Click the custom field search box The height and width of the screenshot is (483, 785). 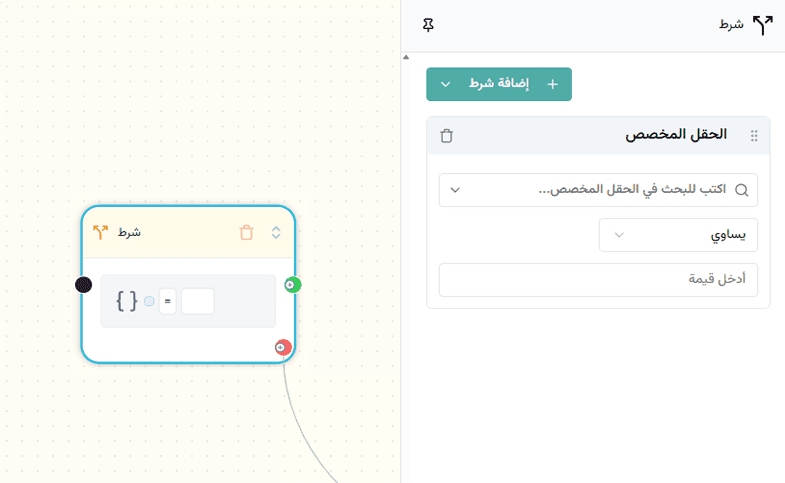[598, 190]
